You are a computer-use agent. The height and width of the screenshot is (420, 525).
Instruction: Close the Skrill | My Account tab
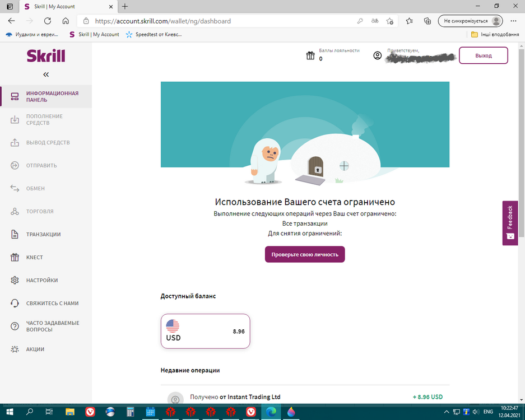pos(111,7)
